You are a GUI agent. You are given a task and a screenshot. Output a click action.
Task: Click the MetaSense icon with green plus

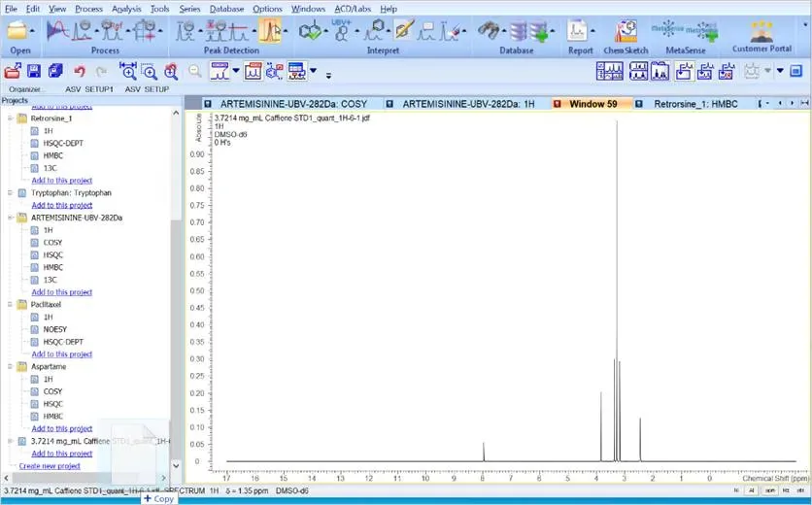pyautogui.click(x=703, y=31)
